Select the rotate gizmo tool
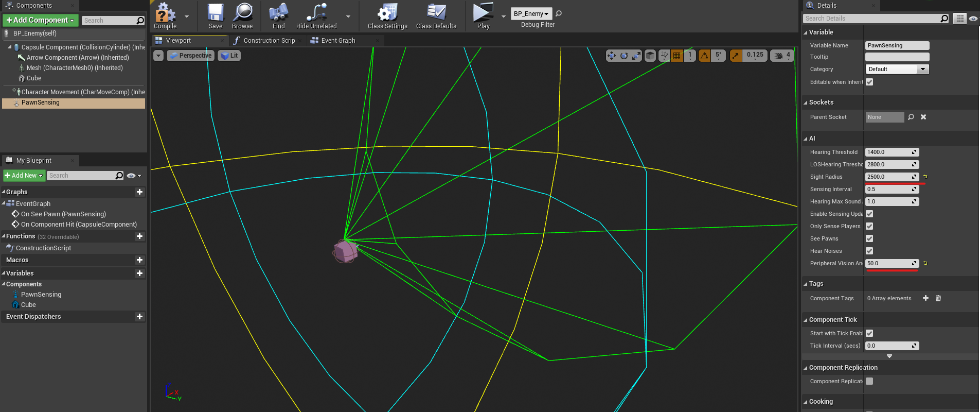Viewport: 980px width, 412px height. pyautogui.click(x=624, y=56)
